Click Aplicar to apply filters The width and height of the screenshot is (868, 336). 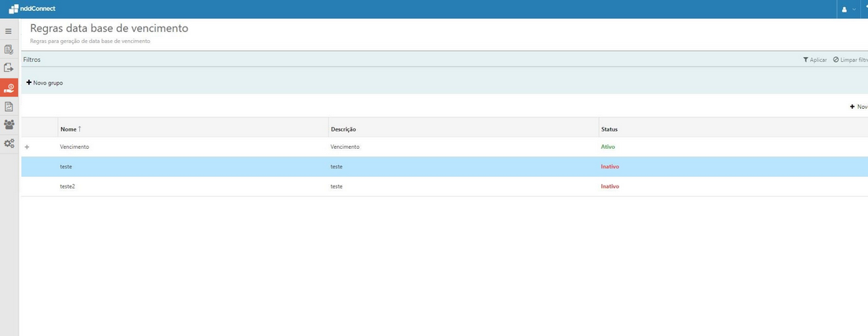815,60
